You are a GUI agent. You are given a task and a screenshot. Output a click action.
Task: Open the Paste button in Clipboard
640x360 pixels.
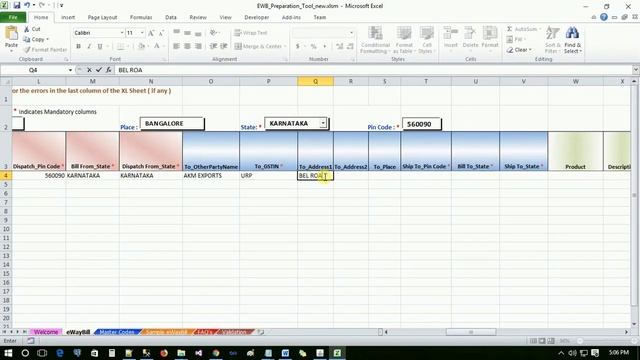tap(11, 38)
